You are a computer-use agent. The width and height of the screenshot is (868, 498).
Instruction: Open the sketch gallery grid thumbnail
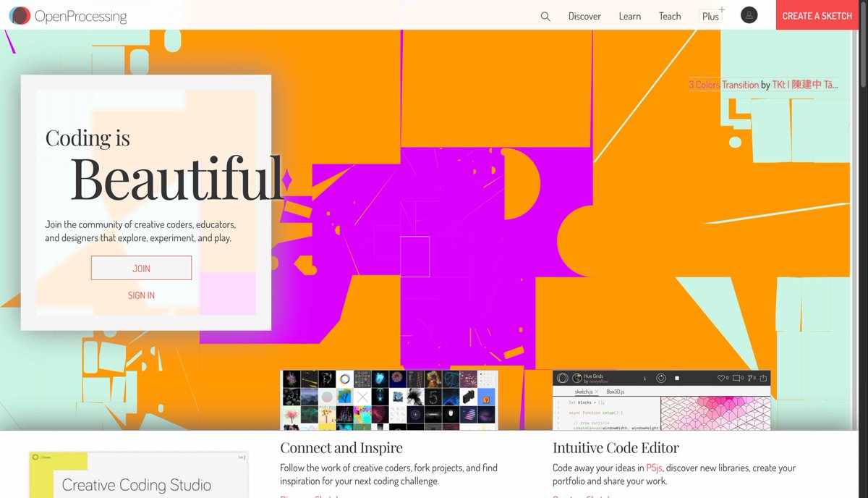[x=389, y=400]
